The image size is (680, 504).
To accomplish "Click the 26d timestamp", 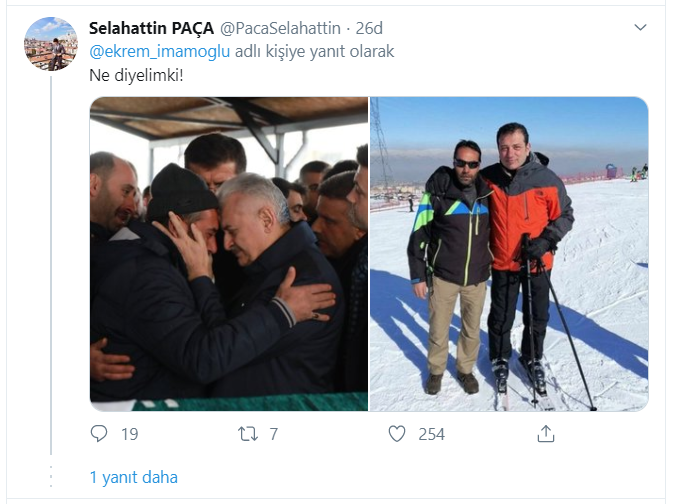I will tap(369, 28).
